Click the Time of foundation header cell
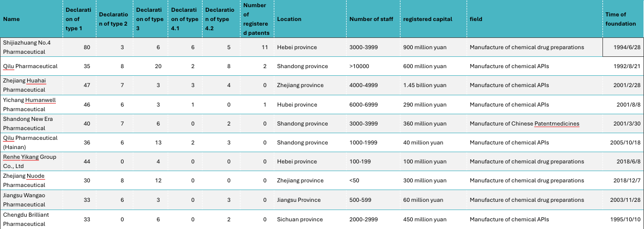The height and width of the screenshot is (229, 644). tap(623, 19)
